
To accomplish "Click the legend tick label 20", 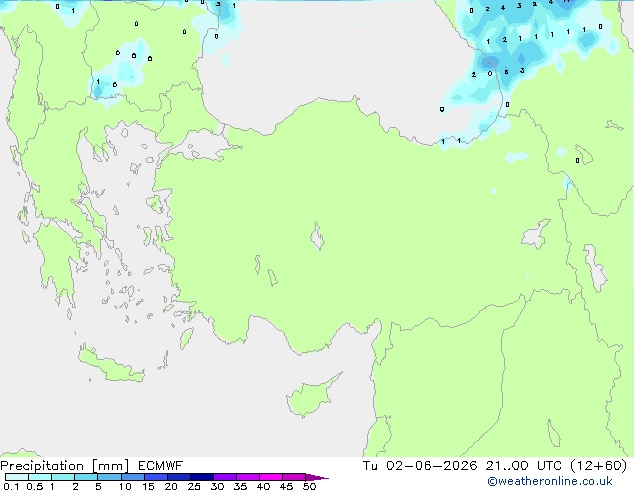I will (x=171, y=486).
